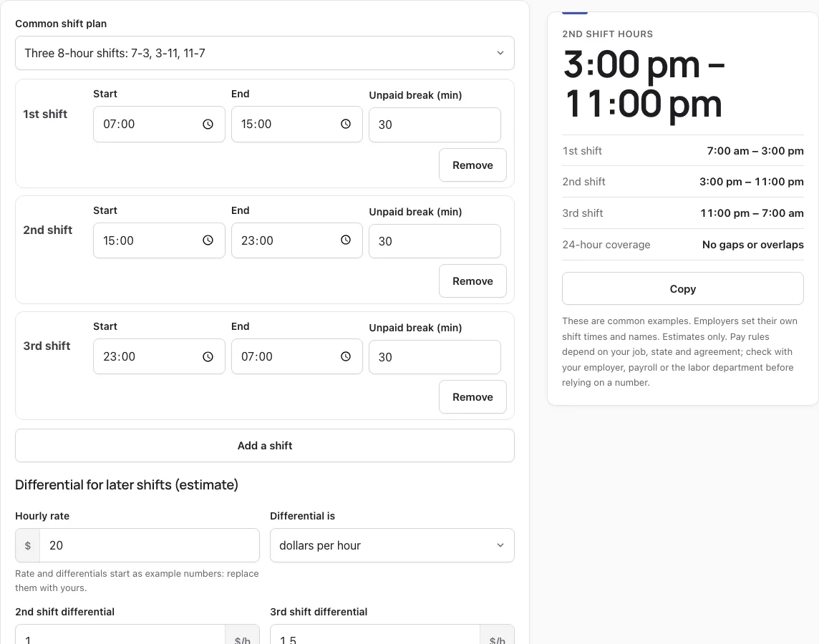Click the '2ND SHIFT HOURS' heading

tap(608, 34)
